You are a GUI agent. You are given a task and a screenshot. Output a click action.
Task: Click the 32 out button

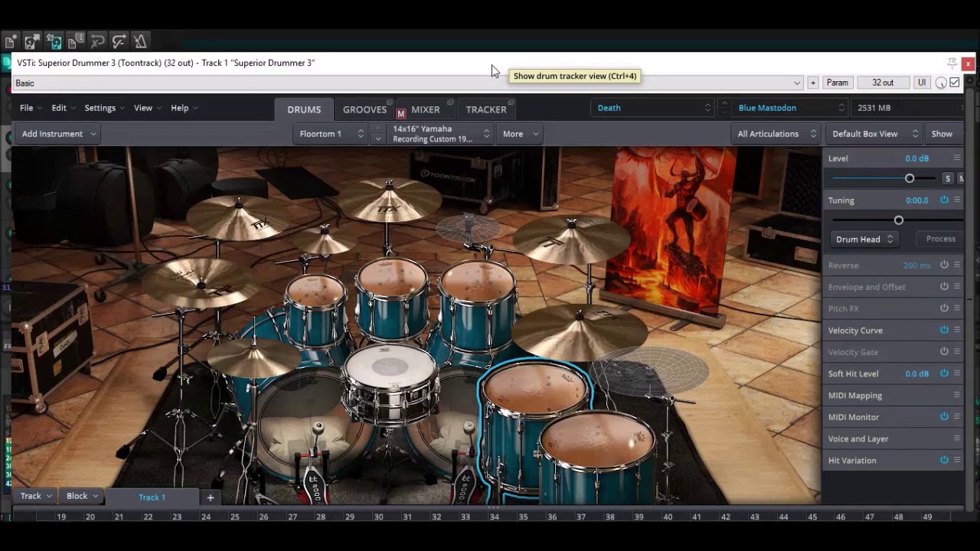(882, 83)
